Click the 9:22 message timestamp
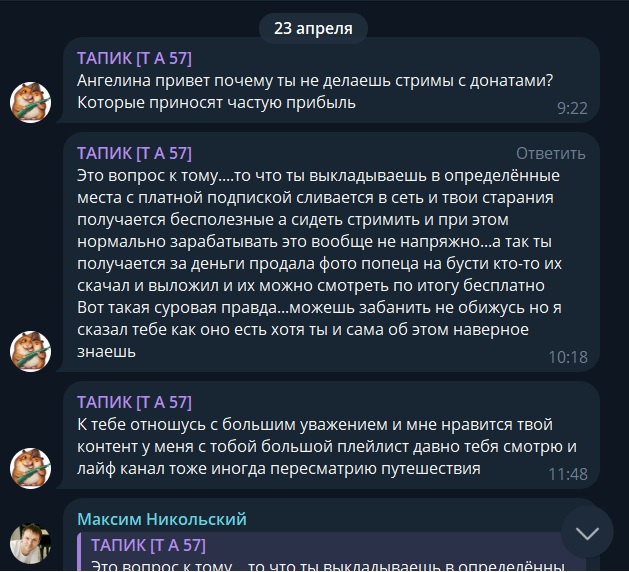 572,108
